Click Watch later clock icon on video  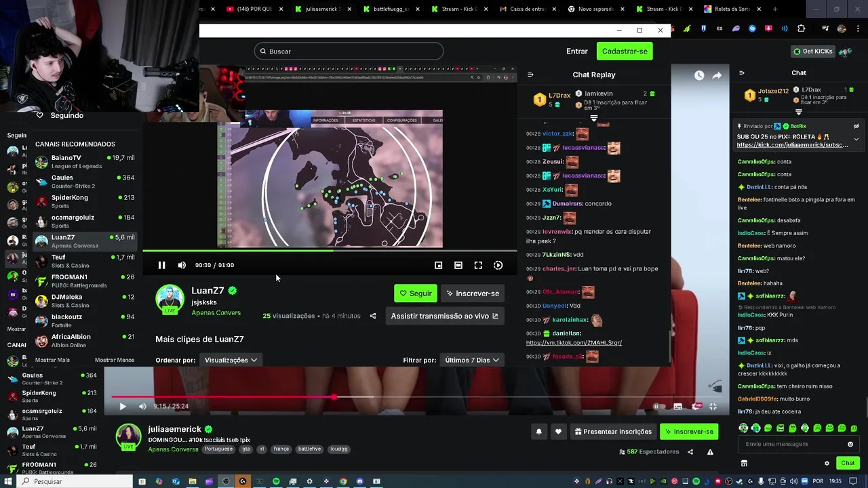(x=699, y=75)
